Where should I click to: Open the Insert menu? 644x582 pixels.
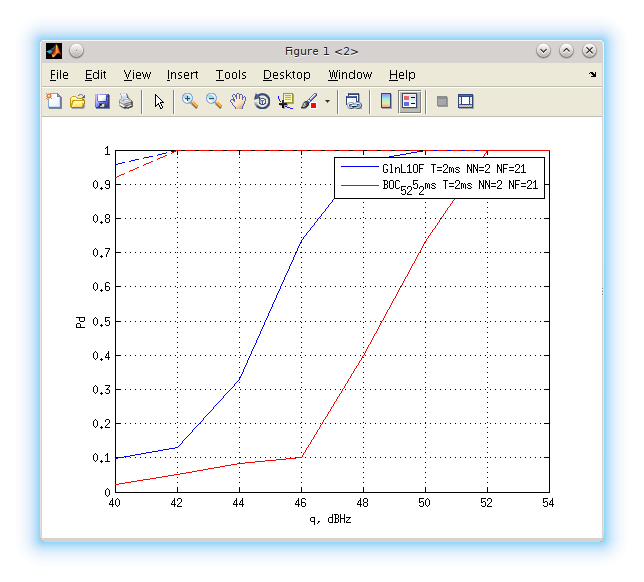tap(182, 75)
